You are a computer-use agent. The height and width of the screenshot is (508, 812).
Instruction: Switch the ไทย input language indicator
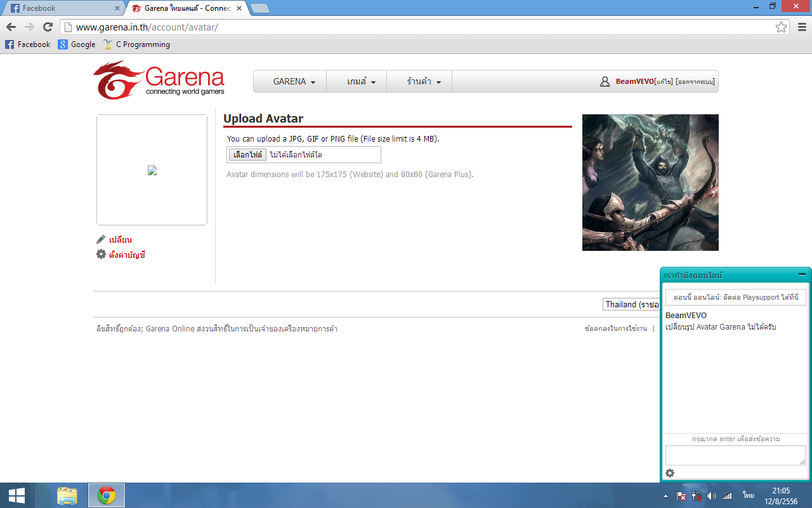[749, 495]
